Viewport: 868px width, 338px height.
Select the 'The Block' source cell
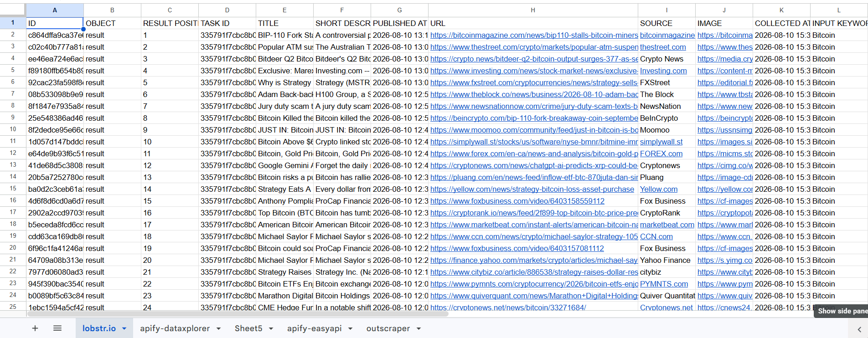[666, 94]
